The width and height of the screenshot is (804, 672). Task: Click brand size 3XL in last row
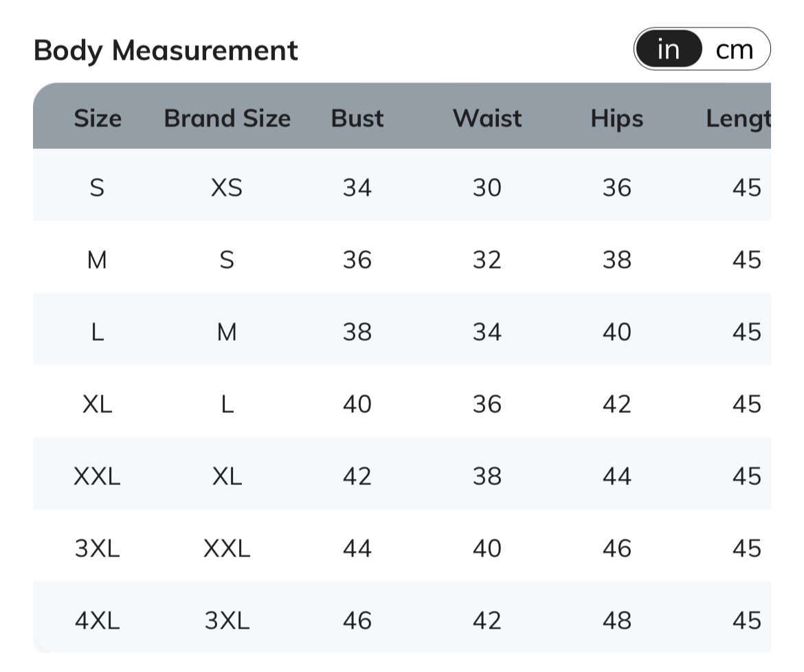click(x=227, y=620)
